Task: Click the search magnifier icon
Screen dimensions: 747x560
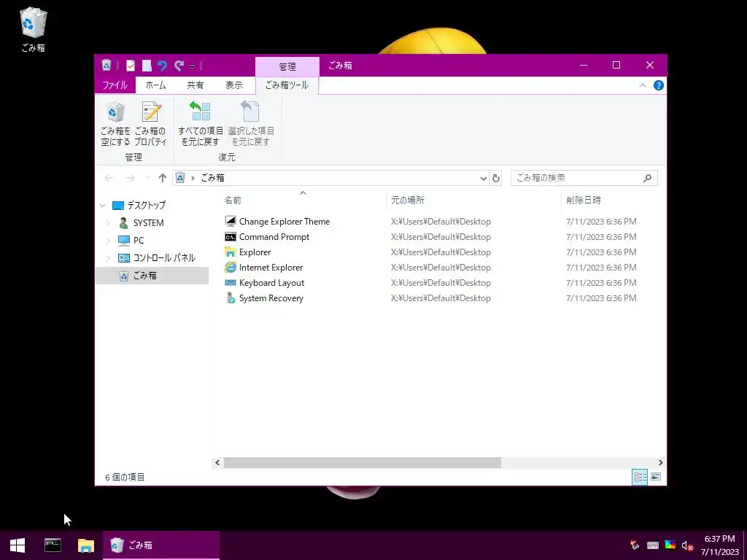Action: [x=647, y=178]
